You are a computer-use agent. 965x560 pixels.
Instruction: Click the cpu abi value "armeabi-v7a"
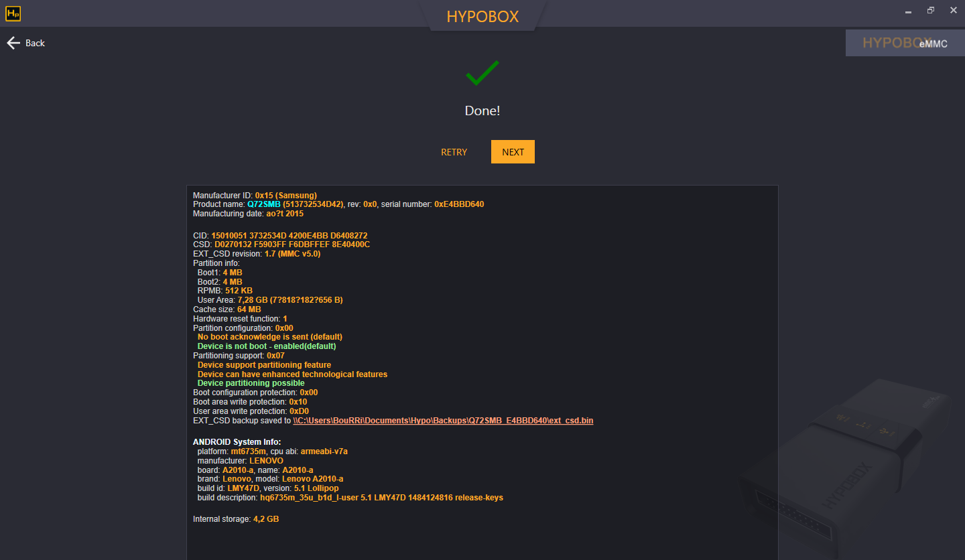324,451
